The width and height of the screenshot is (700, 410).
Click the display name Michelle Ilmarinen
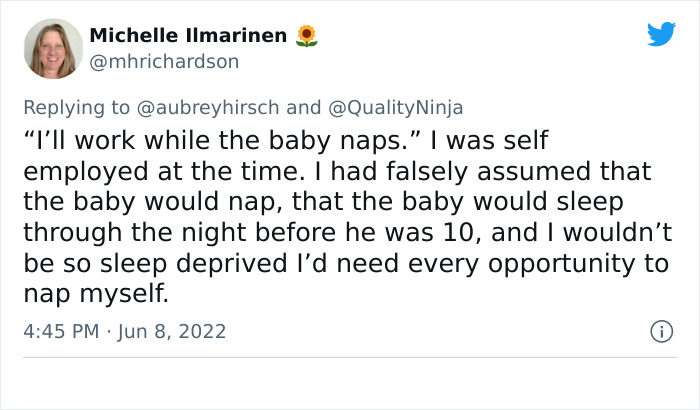click(x=188, y=36)
